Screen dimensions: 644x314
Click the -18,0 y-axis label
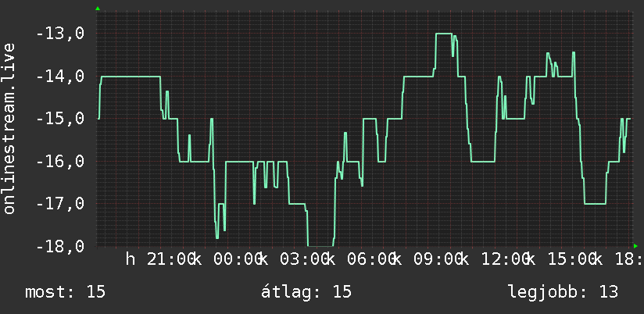pyautogui.click(x=60, y=246)
